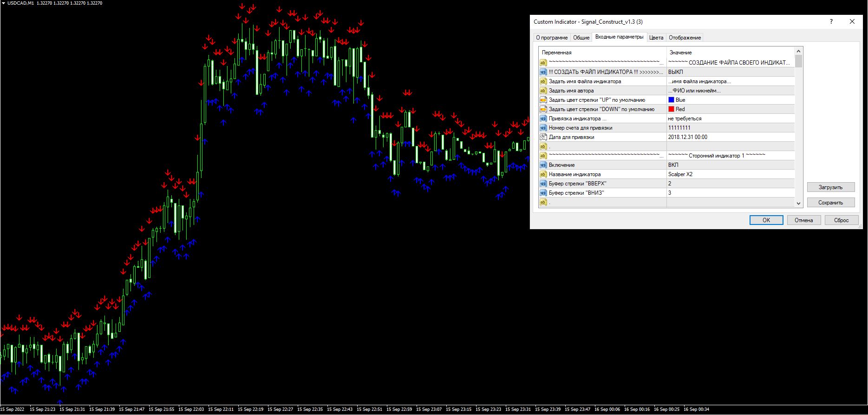This screenshot has width=868, height=415.
Task: Click the Сброс reset button
Action: click(841, 220)
